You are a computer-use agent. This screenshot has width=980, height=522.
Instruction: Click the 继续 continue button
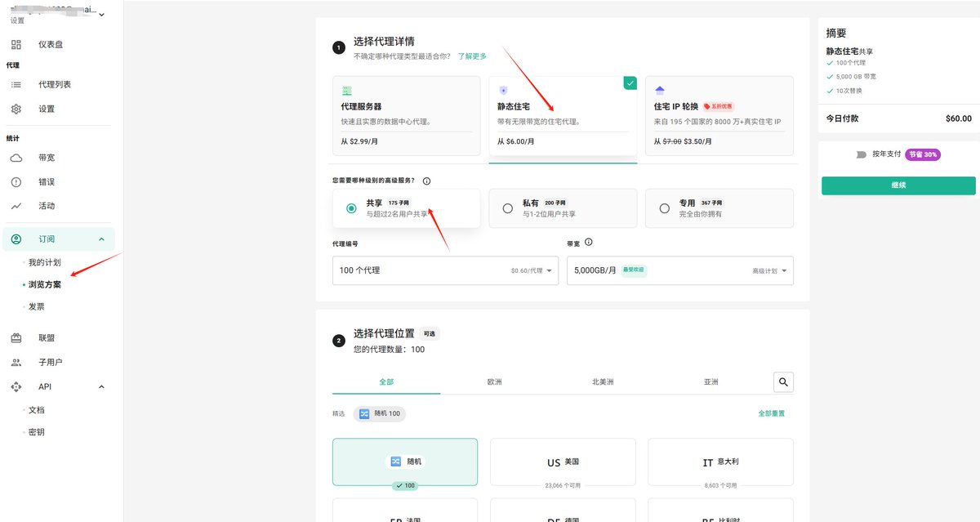[x=898, y=185]
